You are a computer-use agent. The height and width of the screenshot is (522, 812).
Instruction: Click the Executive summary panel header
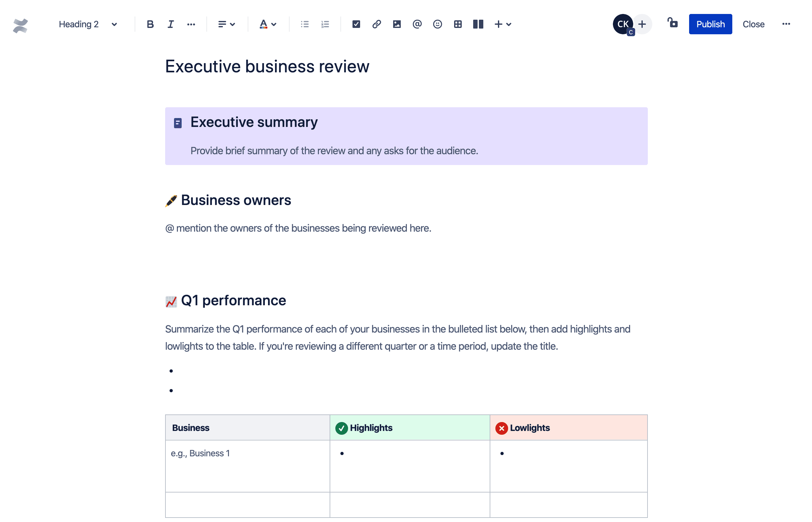point(253,122)
